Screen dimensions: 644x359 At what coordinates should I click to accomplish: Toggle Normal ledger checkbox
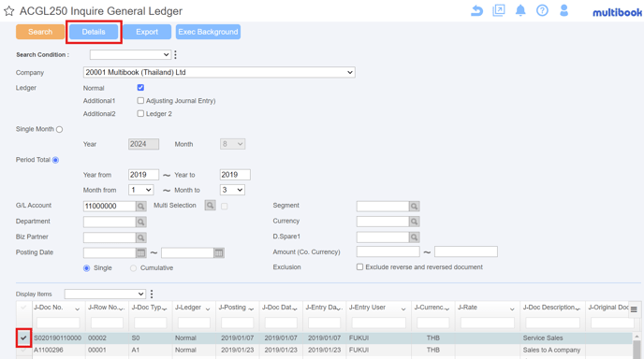140,87
